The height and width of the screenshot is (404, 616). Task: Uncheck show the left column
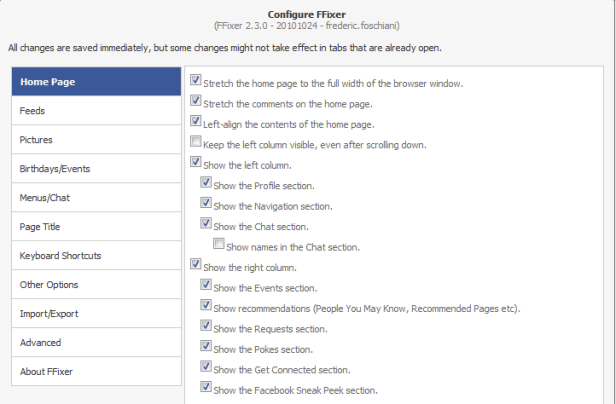click(196, 163)
